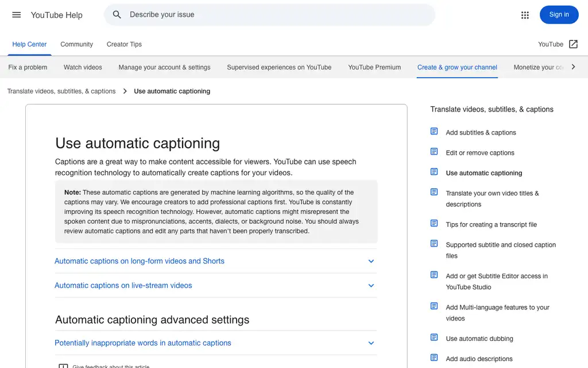
Task: Open Supported subtitle and closed caption files
Action: (x=501, y=250)
